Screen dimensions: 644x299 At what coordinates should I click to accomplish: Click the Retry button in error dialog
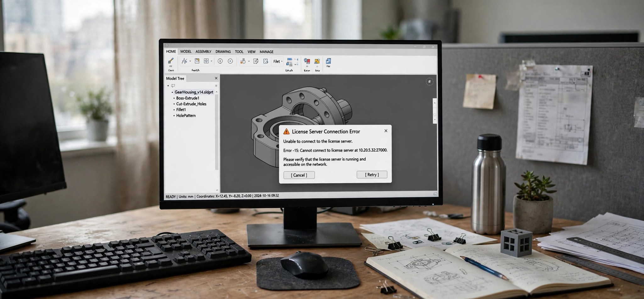372,175
